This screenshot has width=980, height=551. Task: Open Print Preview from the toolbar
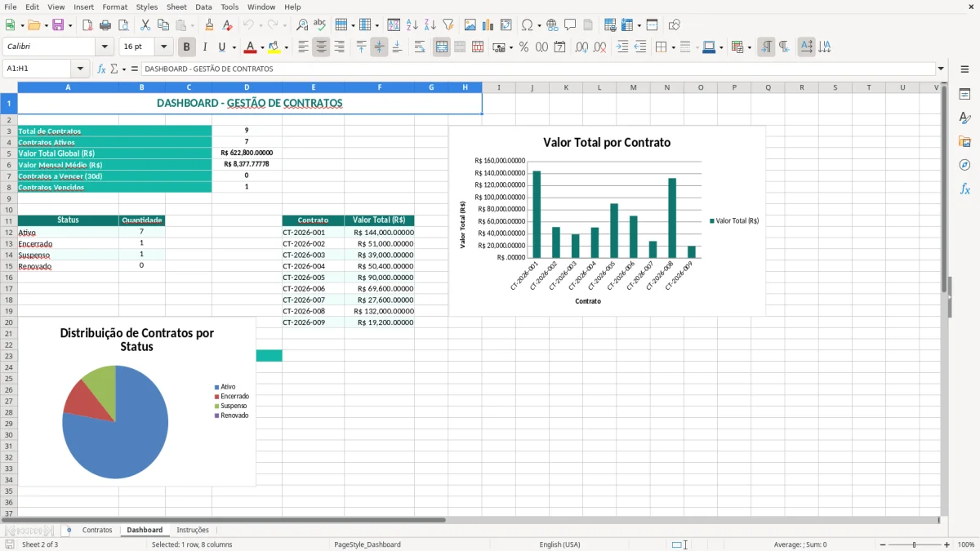coord(123,25)
